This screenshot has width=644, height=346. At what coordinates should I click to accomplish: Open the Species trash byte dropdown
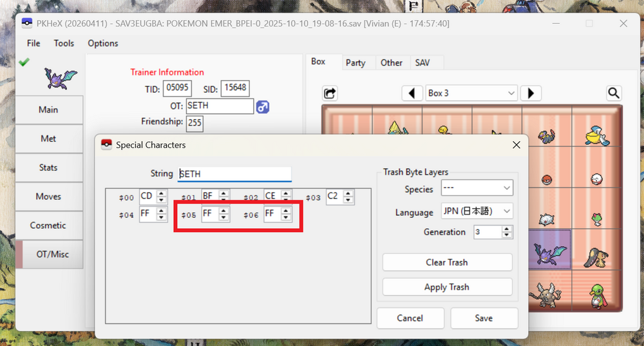[x=477, y=188]
